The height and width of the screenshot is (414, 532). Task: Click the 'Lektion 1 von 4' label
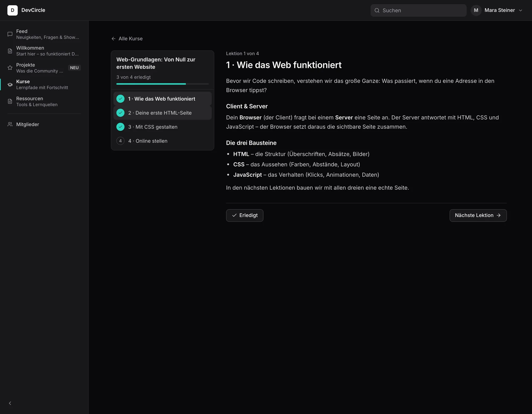coord(242,53)
